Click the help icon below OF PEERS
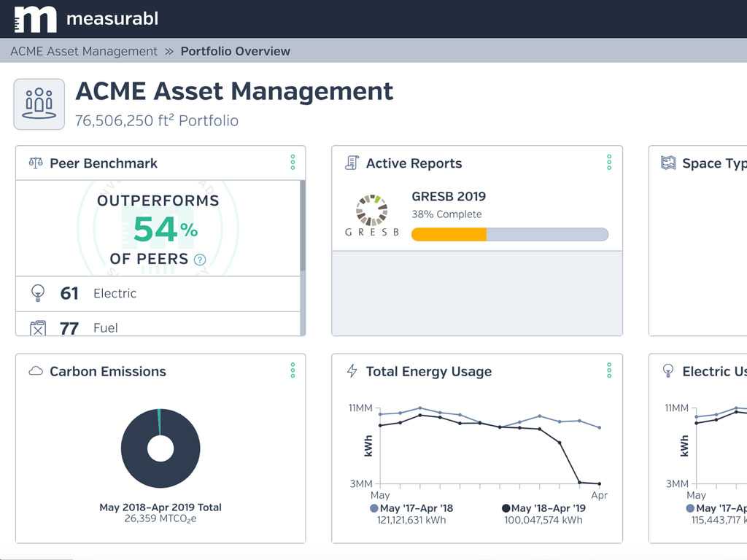This screenshot has height=560, width=747. pyautogui.click(x=198, y=259)
